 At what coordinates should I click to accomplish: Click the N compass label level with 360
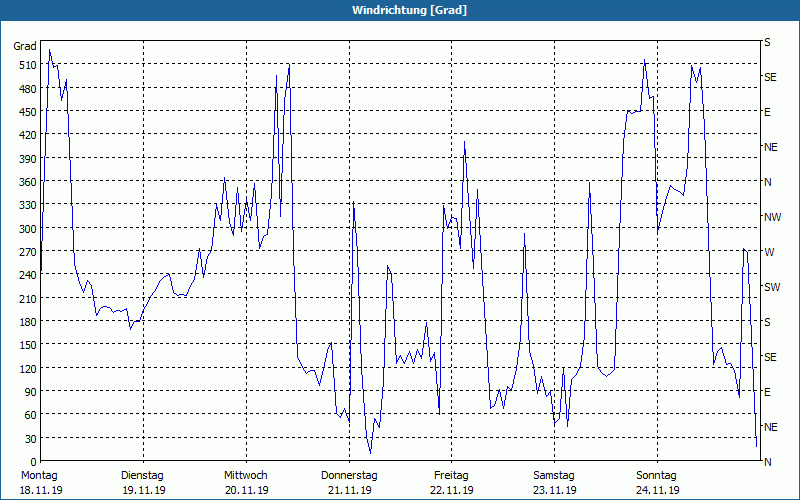pyautogui.click(x=767, y=182)
